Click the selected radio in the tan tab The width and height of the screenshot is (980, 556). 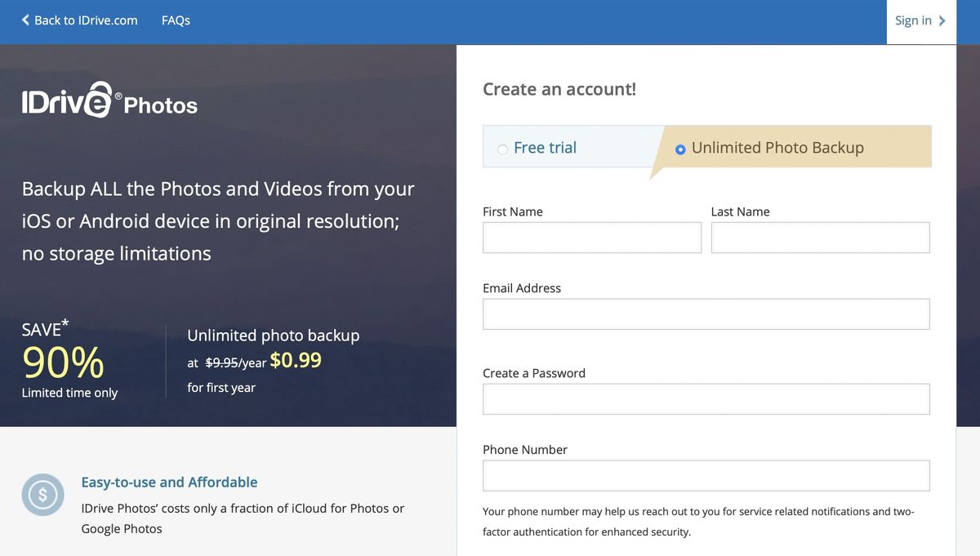point(680,149)
